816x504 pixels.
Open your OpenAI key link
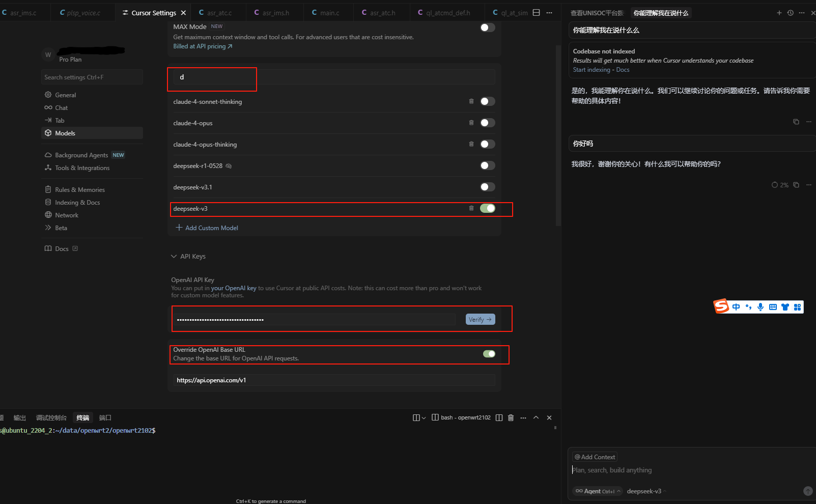pyautogui.click(x=234, y=288)
